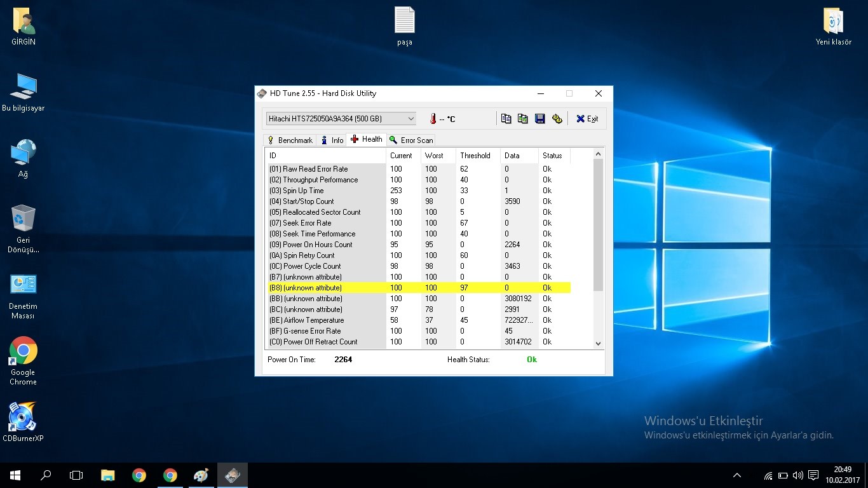Open the Error Scan tab

[411, 140]
